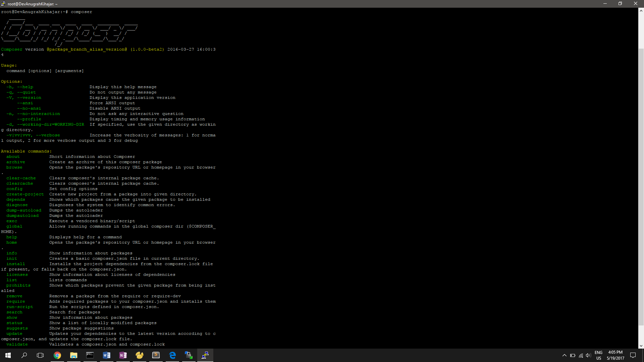Click terminal scrollbar down arrow
The image size is (644, 362).
click(x=641, y=346)
